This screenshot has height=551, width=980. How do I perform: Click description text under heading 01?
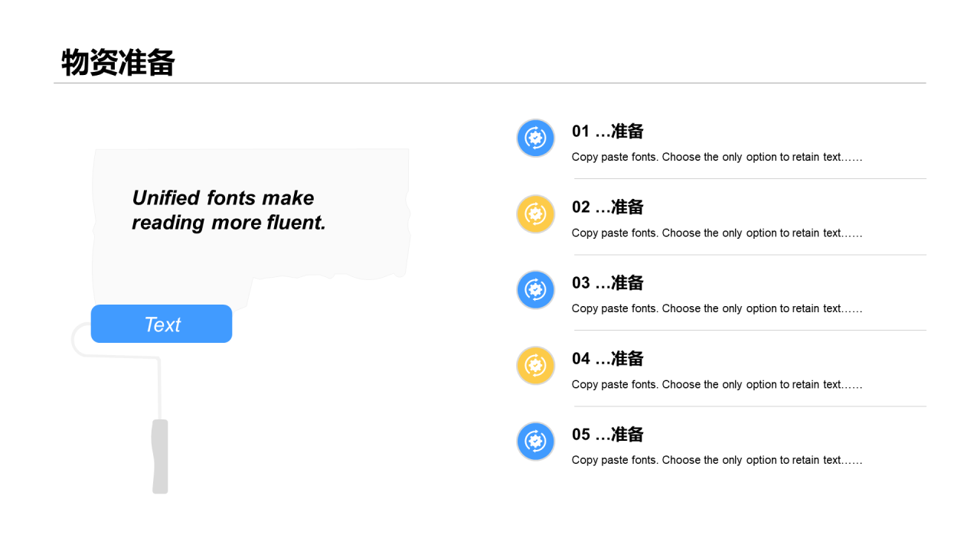[717, 157]
